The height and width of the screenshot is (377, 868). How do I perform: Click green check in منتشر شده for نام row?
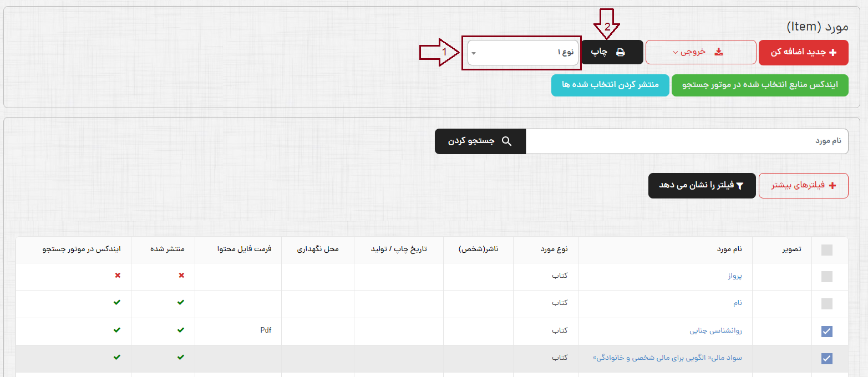click(181, 303)
